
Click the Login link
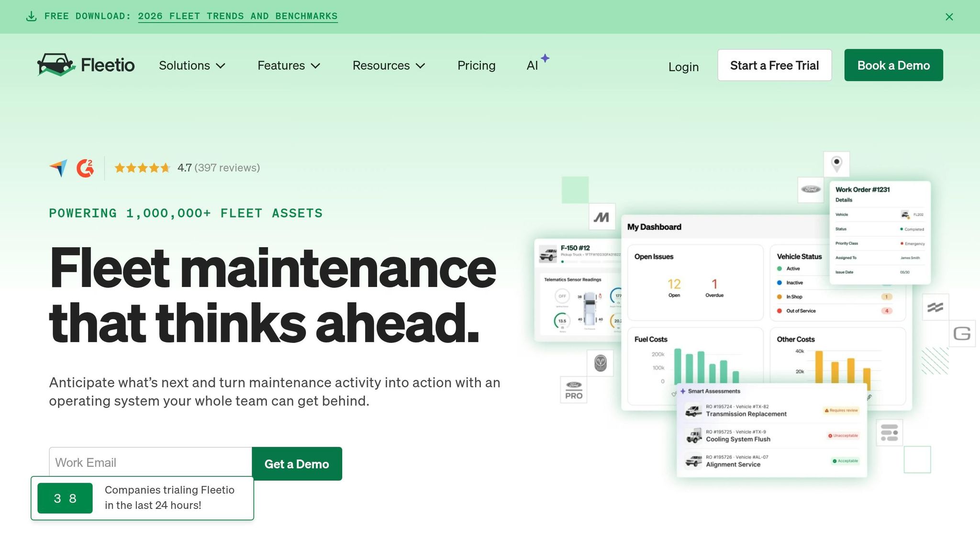(x=683, y=67)
